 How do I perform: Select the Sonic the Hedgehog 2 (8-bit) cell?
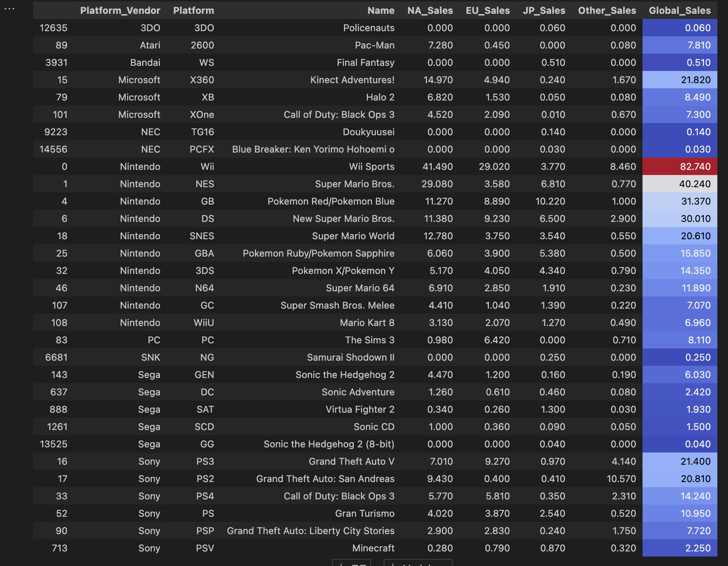329,444
